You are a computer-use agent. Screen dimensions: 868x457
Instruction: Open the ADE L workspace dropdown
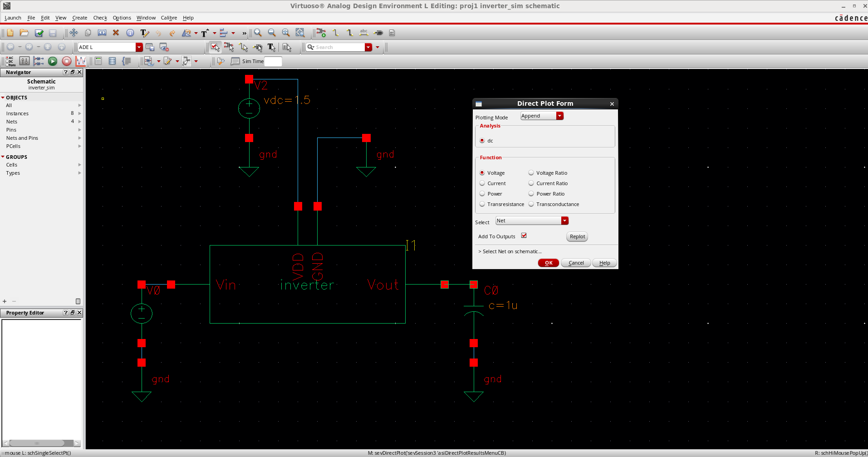pos(139,47)
